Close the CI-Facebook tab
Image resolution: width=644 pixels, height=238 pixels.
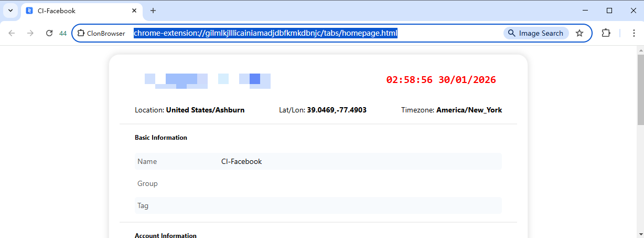[134, 11]
